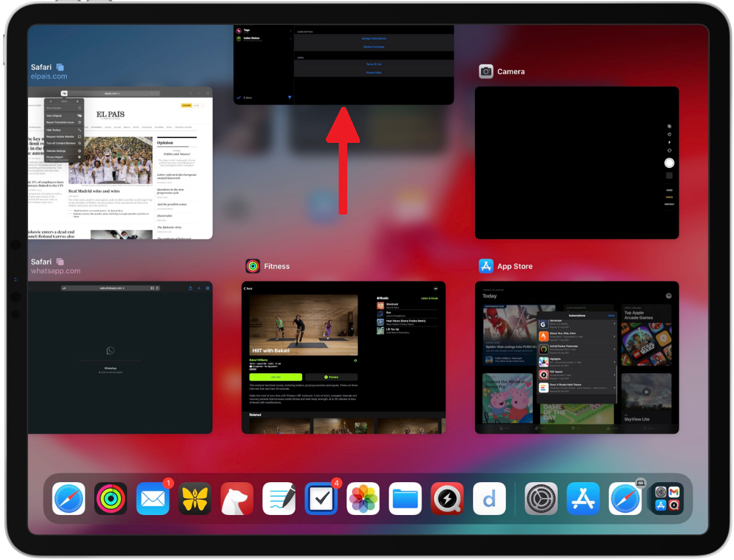Open the LOGIN dropdown on El País page

199,105
